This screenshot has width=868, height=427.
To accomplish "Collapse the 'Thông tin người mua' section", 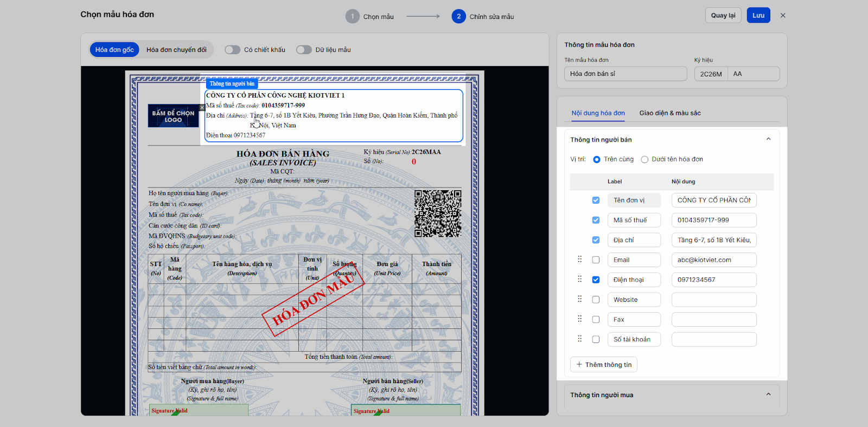I will coord(768,394).
